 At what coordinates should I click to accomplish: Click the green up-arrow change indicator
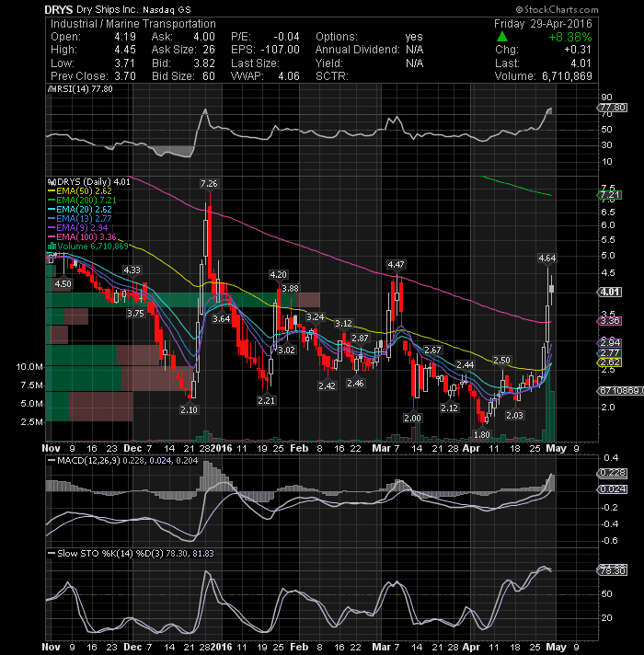(x=502, y=37)
